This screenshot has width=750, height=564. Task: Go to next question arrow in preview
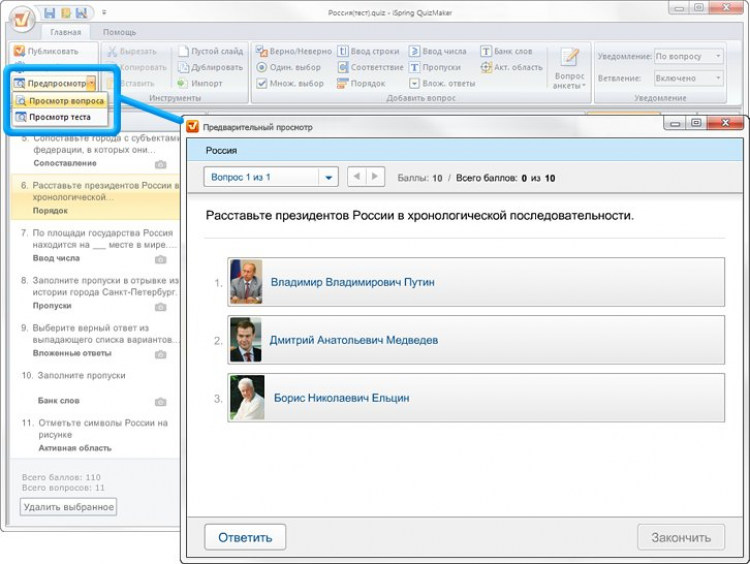(x=375, y=177)
